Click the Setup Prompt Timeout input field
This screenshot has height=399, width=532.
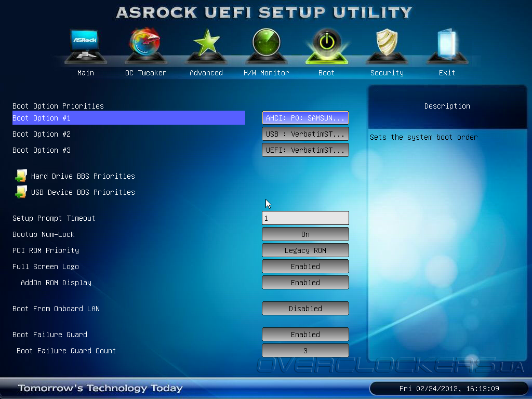(305, 218)
